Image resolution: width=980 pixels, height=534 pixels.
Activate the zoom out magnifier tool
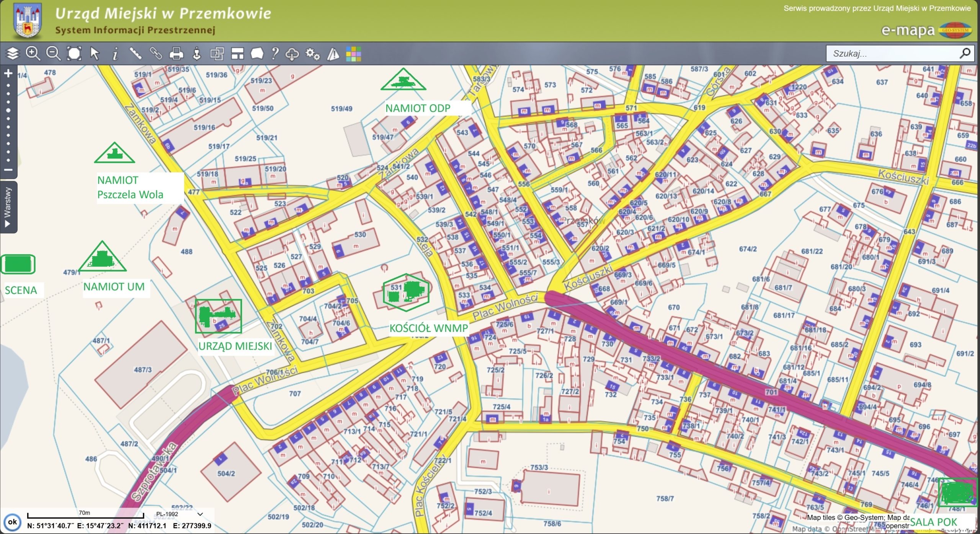(53, 54)
